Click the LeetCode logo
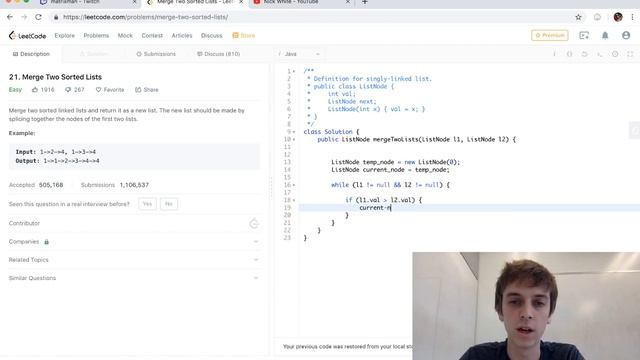640x360 pixels. [27, 36]
